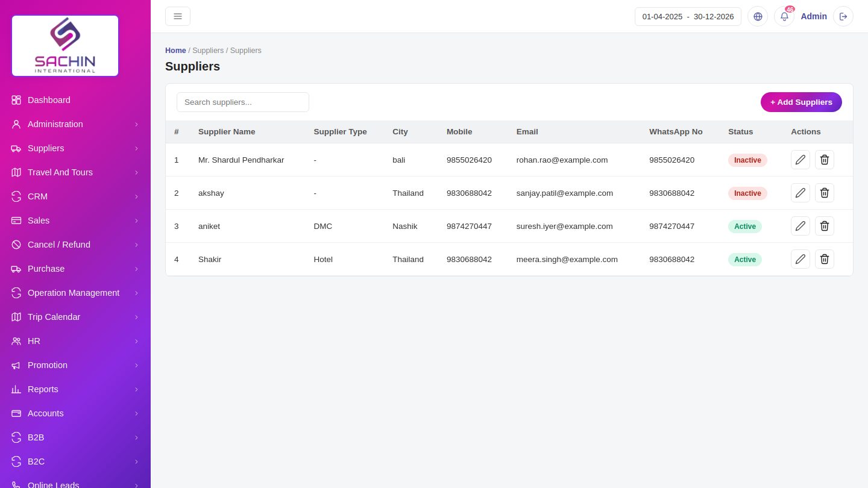Screen dimensions: 868x488
Task: Open the HR sidebar menu
Action: point(75,341)
